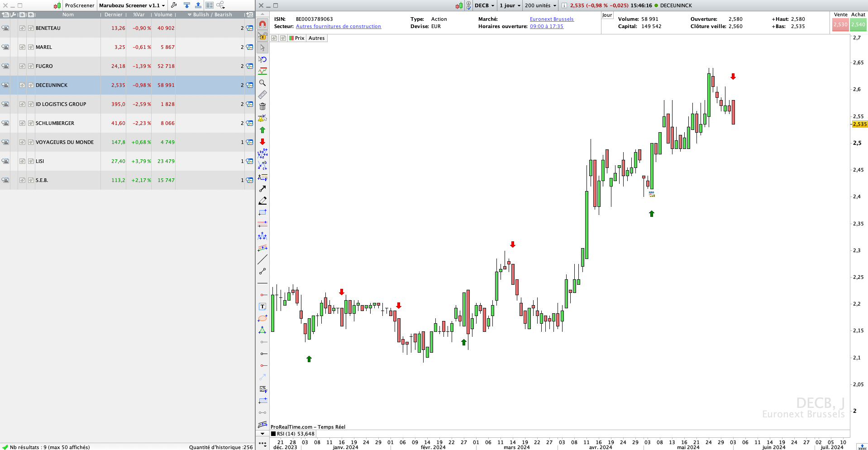Click the blue upload arrow in ProScreener
This screenshot has width=868, height=450.
pyautogui.click(x=198, y=5)
